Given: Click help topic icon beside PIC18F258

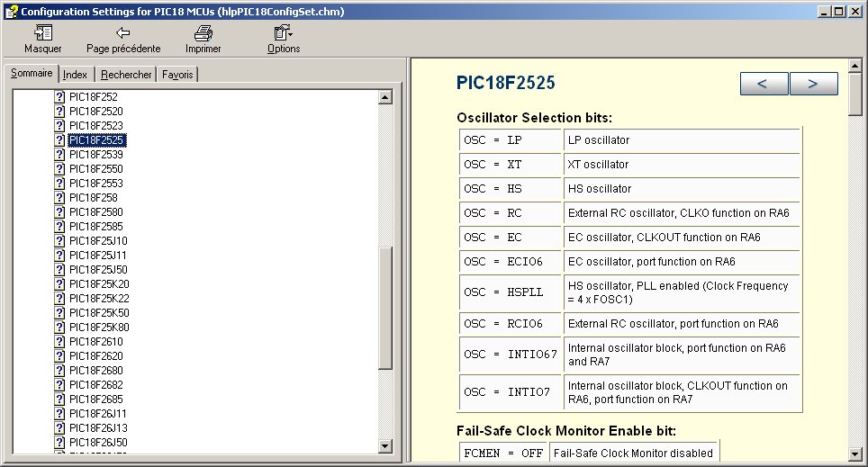Looking at the screenshot, I should click(59, 198).
